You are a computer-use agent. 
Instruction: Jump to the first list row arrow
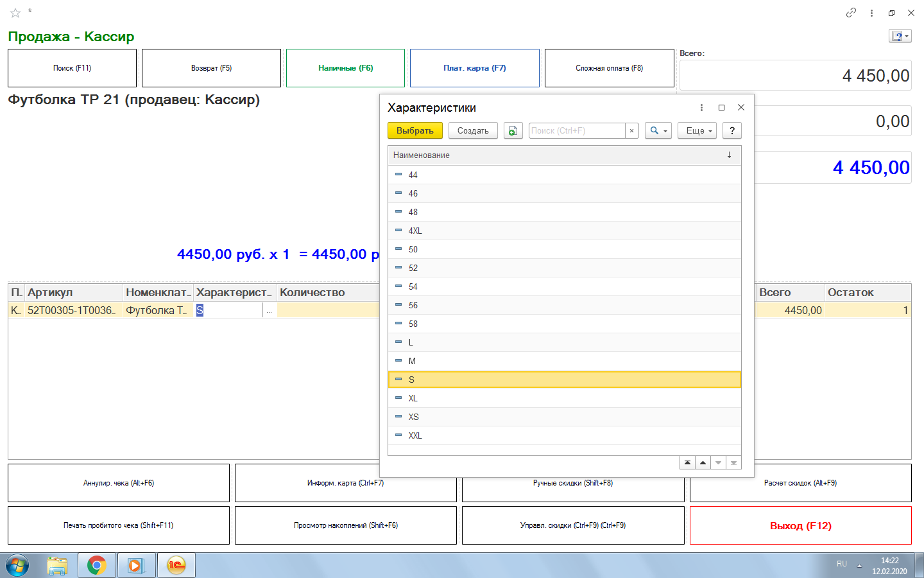coord(687,462)
